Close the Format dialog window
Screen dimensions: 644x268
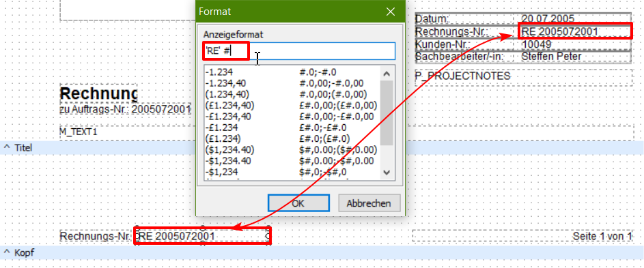390,12
